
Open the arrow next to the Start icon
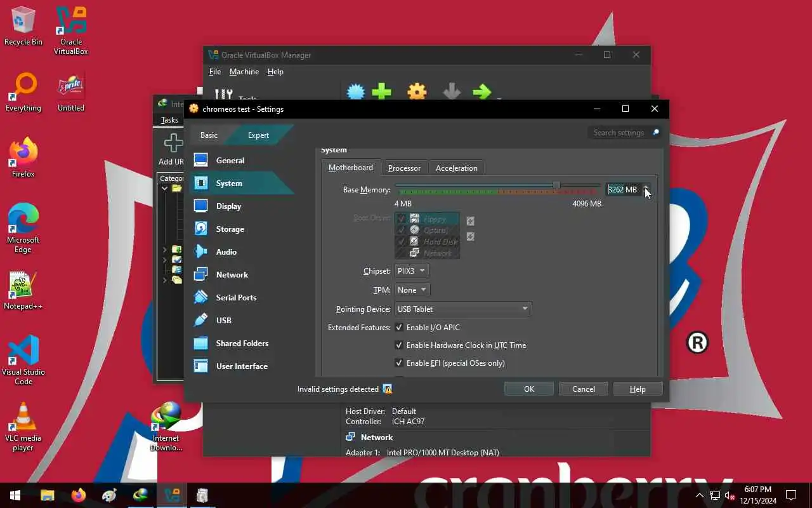click(x=499, y=98)
